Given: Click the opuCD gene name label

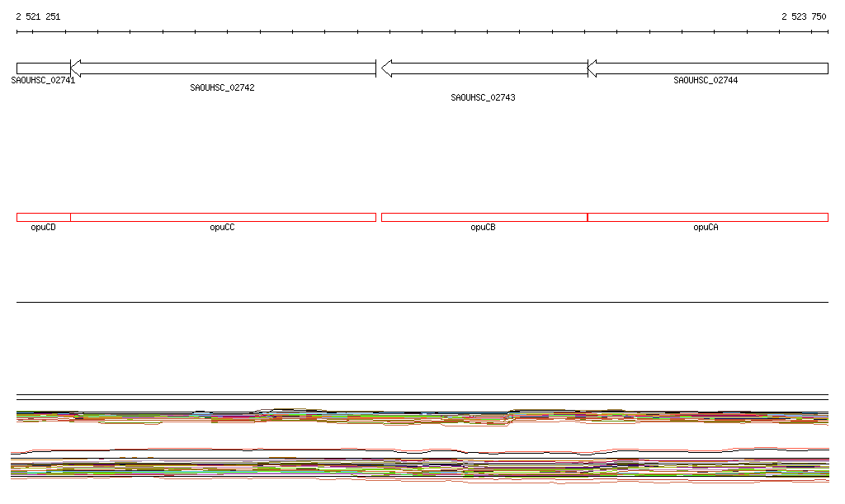Looking at the screenshot, I should (43, 227).
